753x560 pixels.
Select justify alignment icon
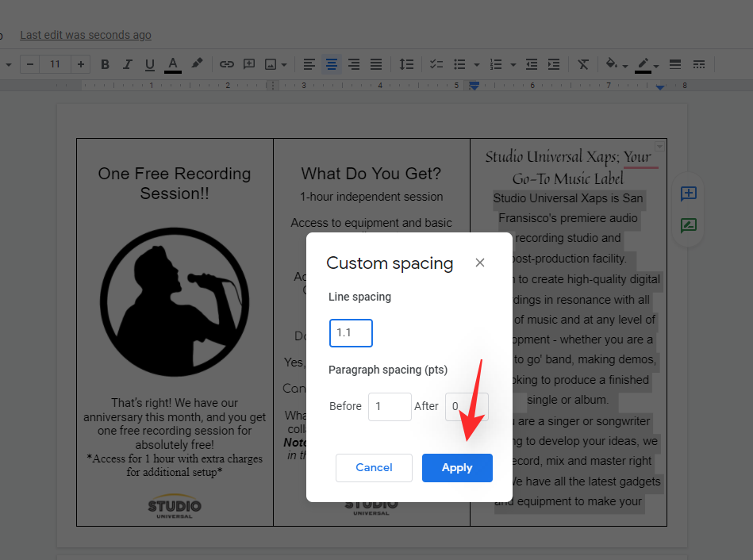click(376, 64)
